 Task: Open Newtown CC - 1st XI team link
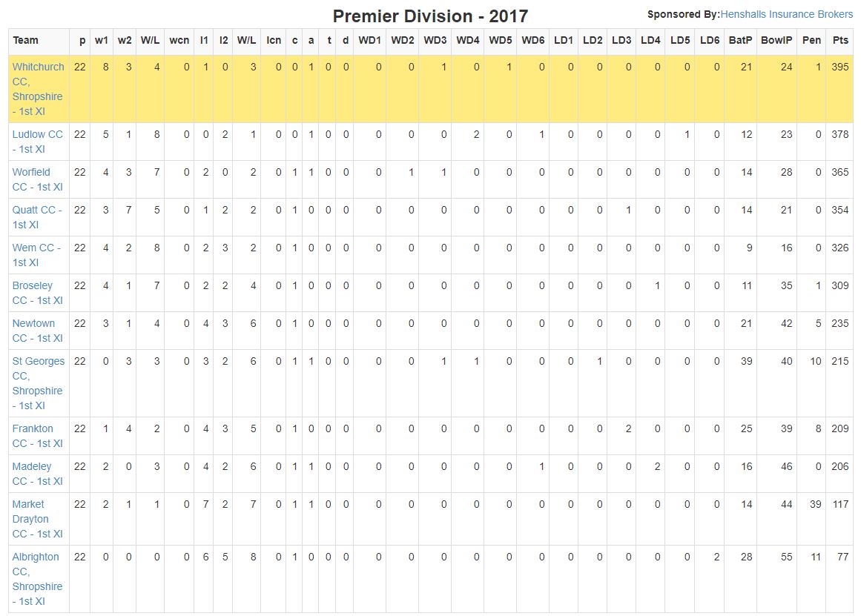coord(38,331)
